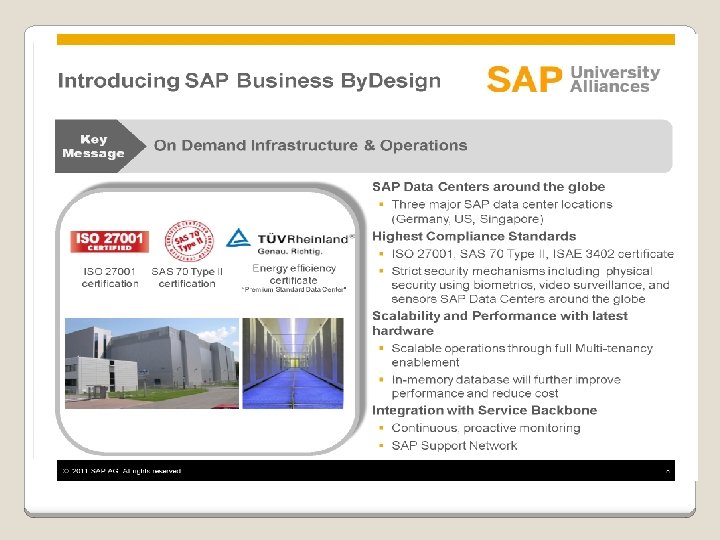Click Highest Compliance Standards heading

[474, 236]
